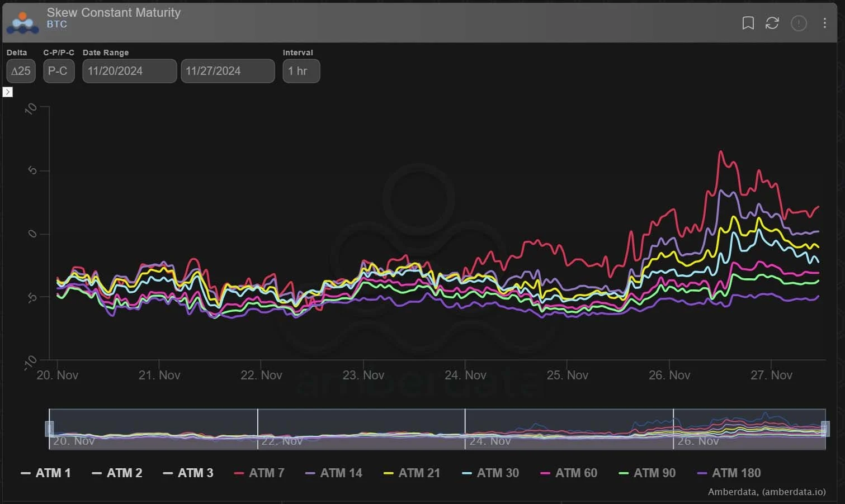
Task: Click the 24. Nov x-axis label
Action: [x=465, y=375]
